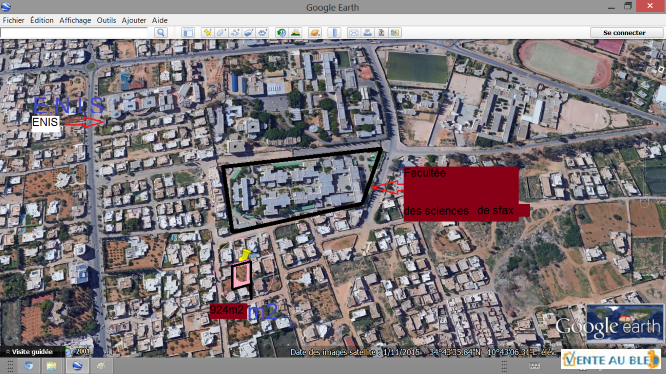Add a placemark with the yellow pin tool
Viewport: 666px width, 374px height.
tap(207, 33)
